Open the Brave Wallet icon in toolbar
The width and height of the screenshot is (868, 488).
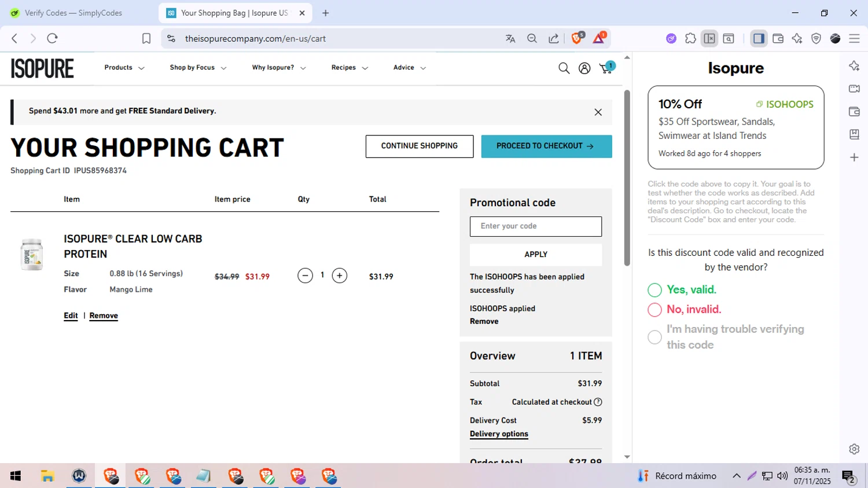[x=778, y=38]
